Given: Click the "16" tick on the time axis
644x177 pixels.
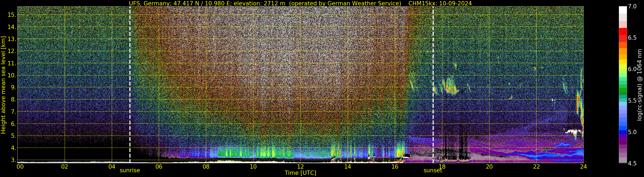Looking at the screenshot, I should (x=395, y=166).
